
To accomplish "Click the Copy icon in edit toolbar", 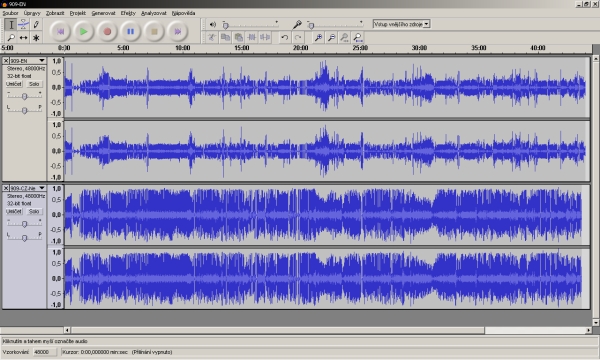I will (x=225, y=37).
